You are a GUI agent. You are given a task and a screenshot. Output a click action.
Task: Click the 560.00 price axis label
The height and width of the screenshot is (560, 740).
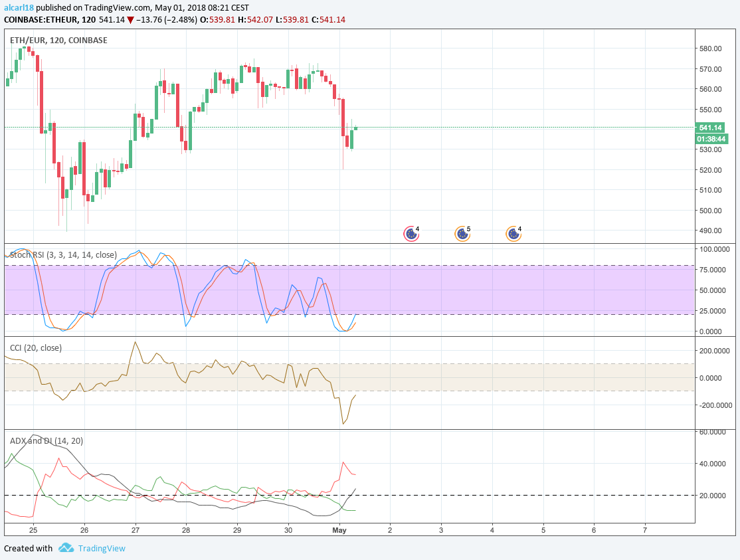pyautogui.click(x=710, y=89)
